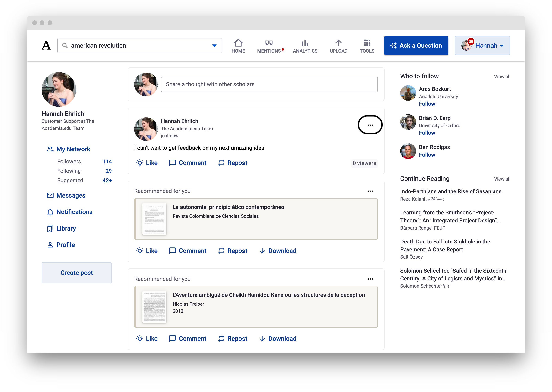Viewport: 552px width, 392px height.
Task: Open Profile in sidebar
Action: click(x=65, y=245)
